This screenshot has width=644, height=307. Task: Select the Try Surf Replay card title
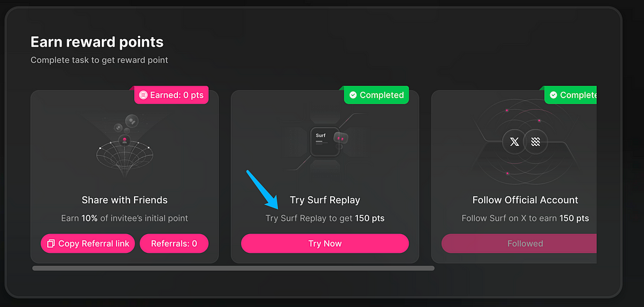tap(325, 200)
